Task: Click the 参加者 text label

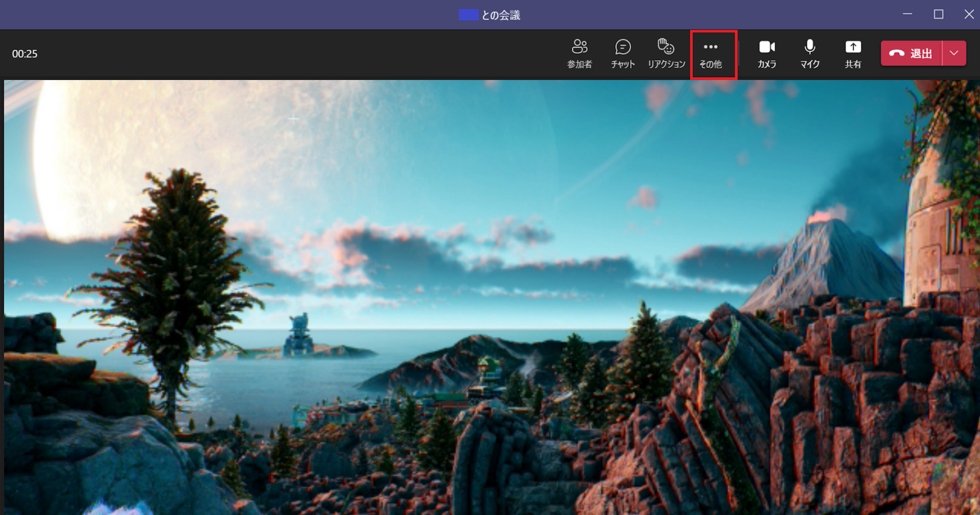Action: point(579,65)
